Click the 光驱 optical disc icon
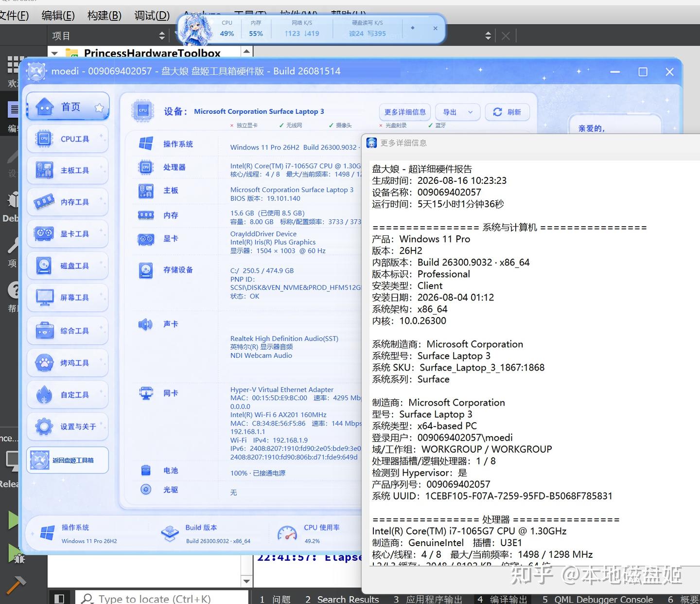The height and width of the screenshot is (604, 700). click(x=146, y=490)
